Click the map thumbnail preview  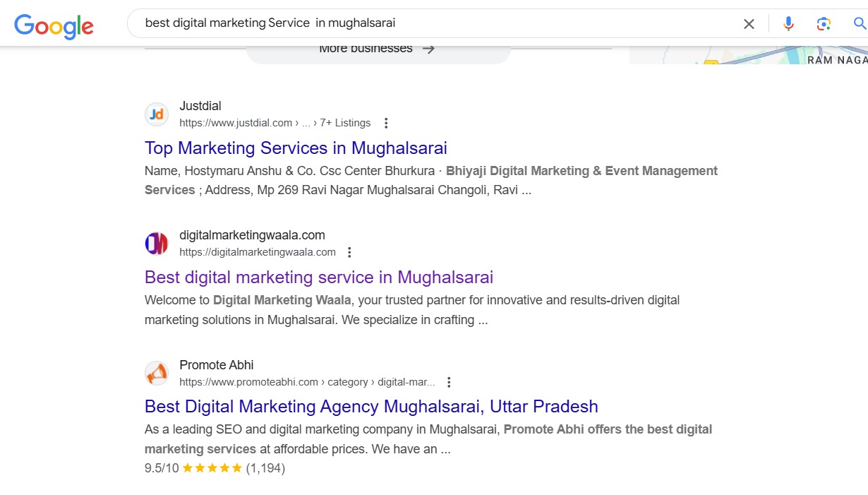click(748, 55)
